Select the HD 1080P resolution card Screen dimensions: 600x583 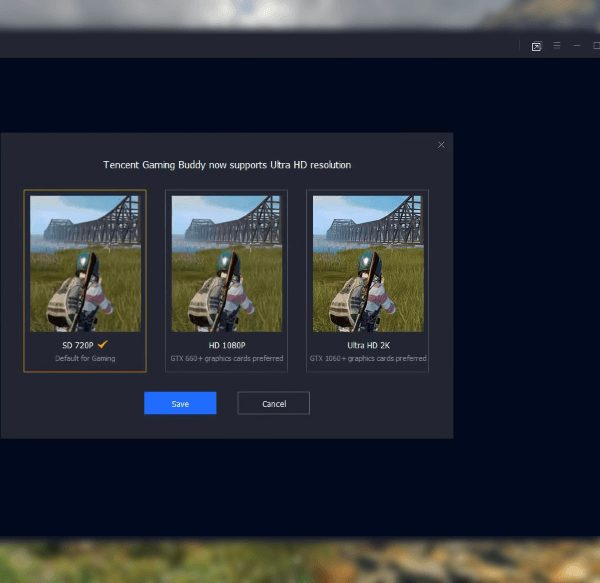226,281
